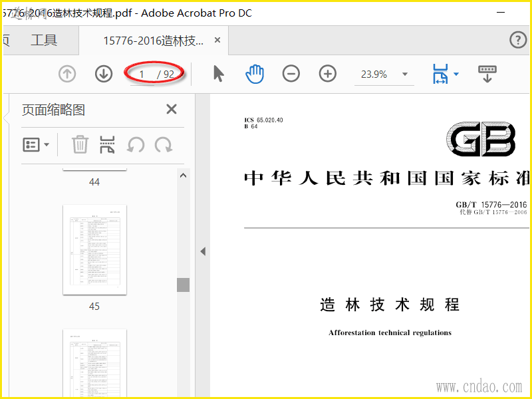532x399 pixels.
Task: Switch to the 工具 tab
Action: pos(44,40)
